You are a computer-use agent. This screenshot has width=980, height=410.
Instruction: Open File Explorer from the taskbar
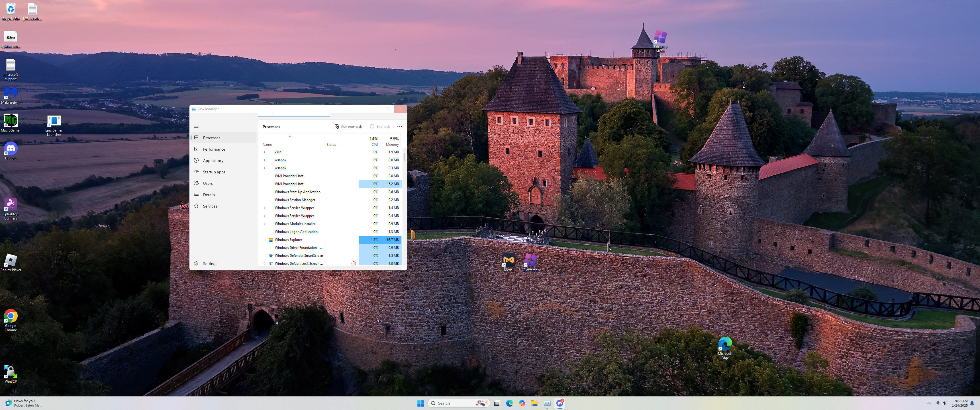tap(534, 403)
